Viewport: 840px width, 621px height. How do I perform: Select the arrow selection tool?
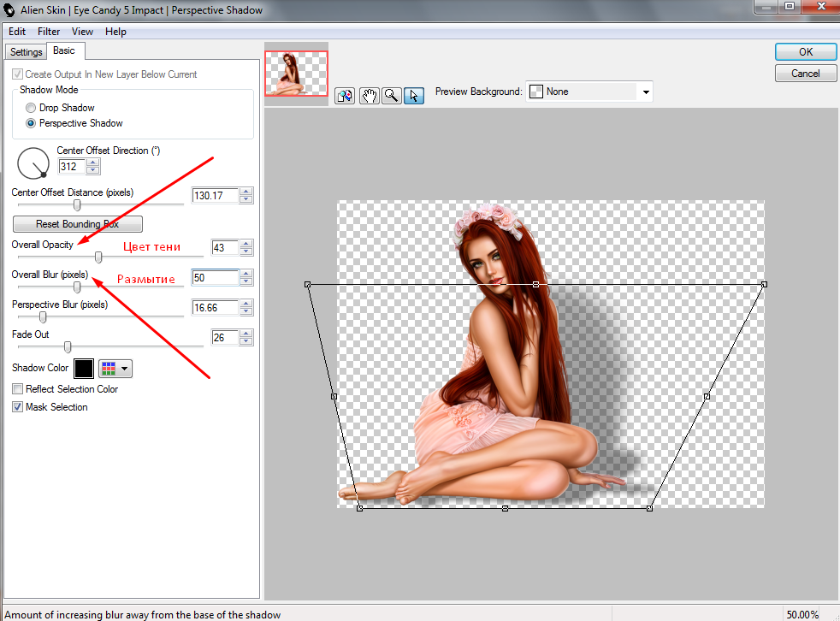click(413, 96)
